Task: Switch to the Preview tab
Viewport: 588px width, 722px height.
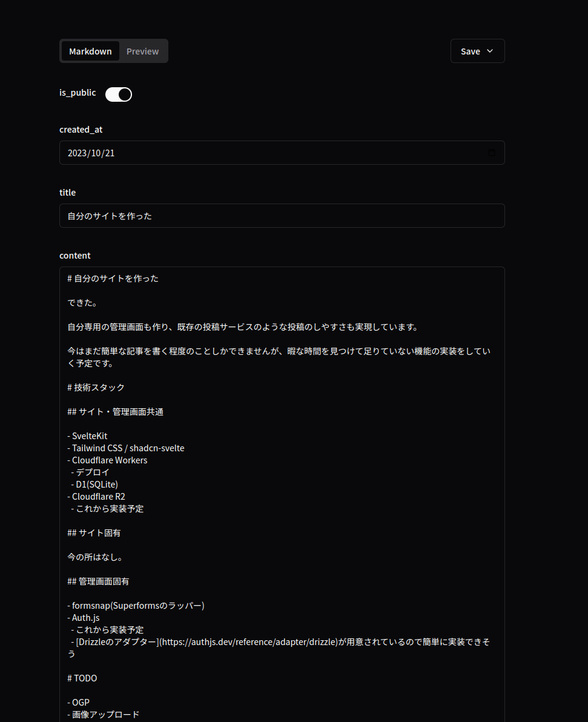Action: coord(143,51)
